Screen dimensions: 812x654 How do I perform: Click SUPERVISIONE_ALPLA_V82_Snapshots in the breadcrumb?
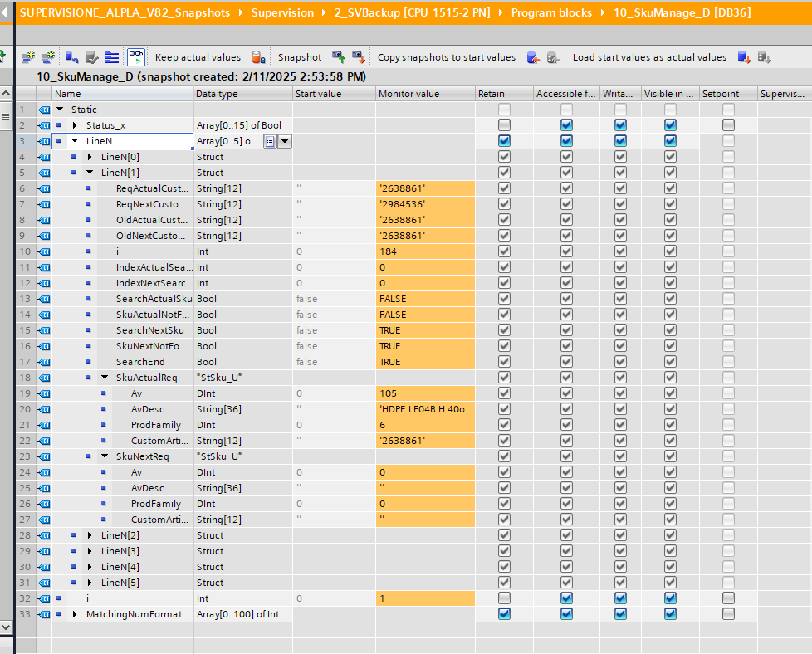coord(125,12)
